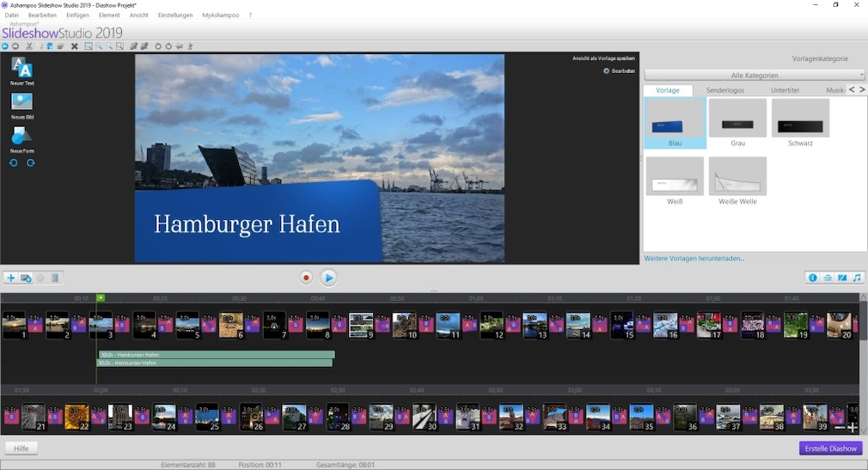Click the gear icon beside Bearbeiten
868x470 pixels.
(x=606, y=70)
